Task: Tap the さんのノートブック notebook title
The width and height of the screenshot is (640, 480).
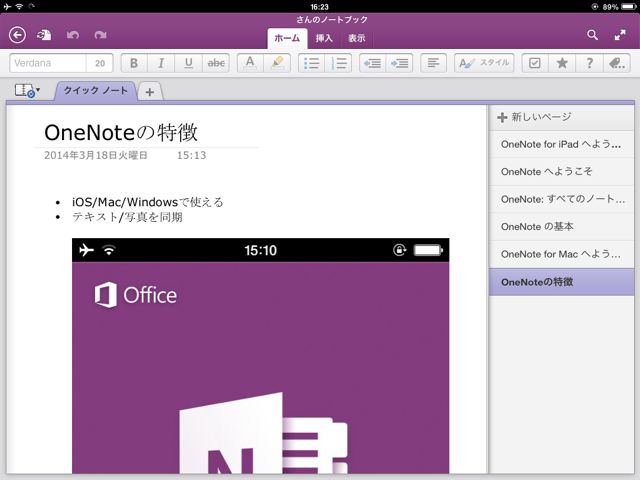Action: click(332, 20)
